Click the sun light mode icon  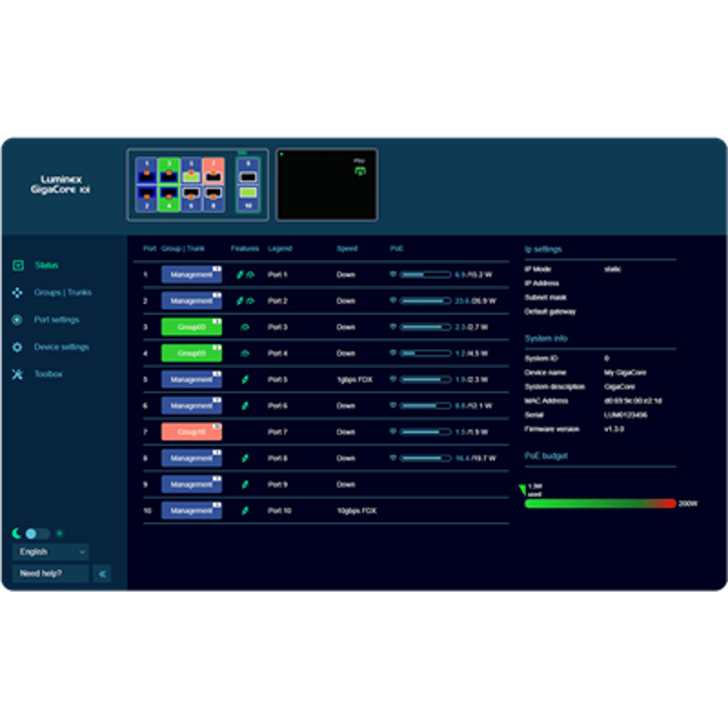pyautogui.click(x=60, y=533)
